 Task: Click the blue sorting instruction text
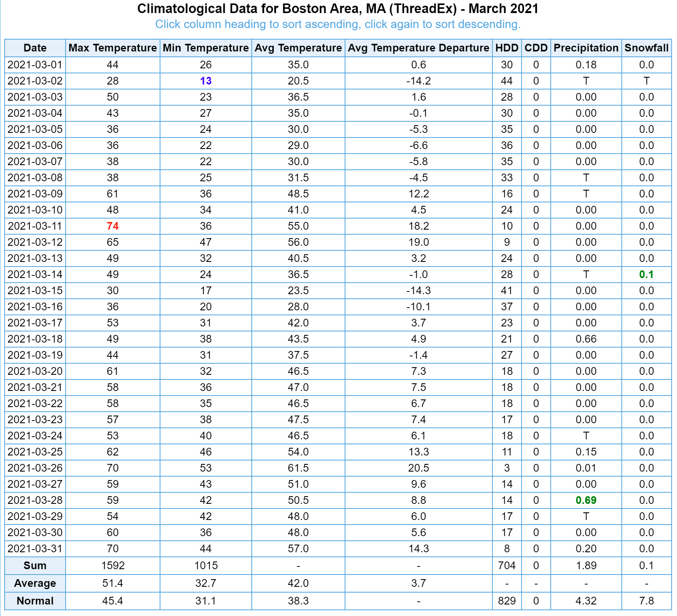pyautogui.click(x=338, y=24)
